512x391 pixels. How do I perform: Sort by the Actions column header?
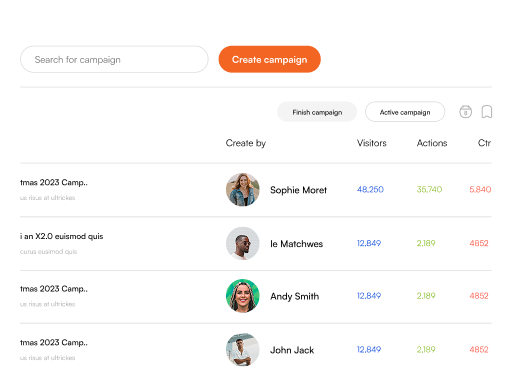click(432, 143)
